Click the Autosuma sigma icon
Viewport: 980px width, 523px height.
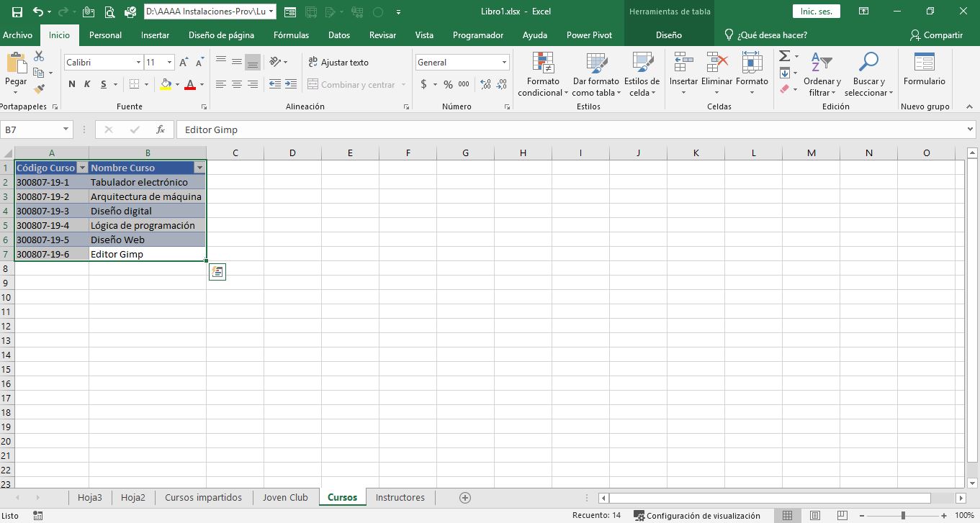pos(785,57)
